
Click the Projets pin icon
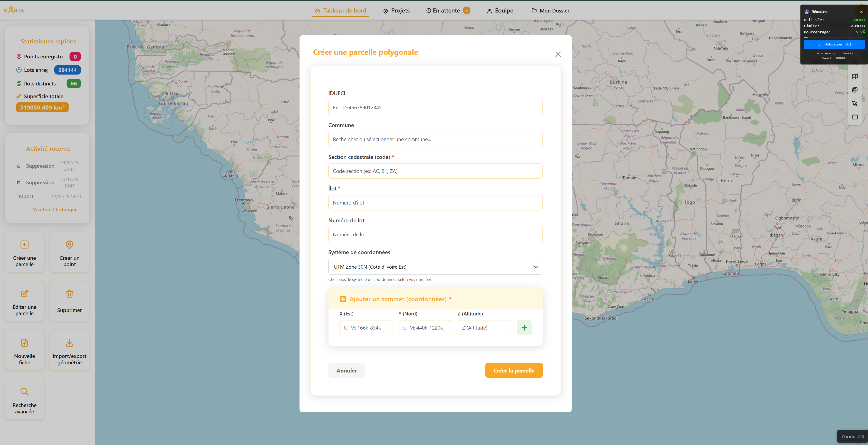[x=385, y=11]
